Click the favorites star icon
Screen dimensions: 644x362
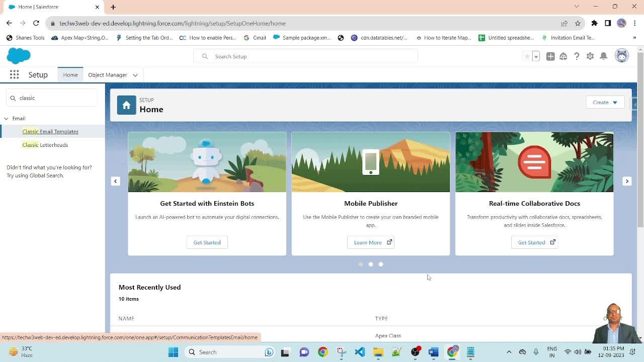tap(527, 56)
